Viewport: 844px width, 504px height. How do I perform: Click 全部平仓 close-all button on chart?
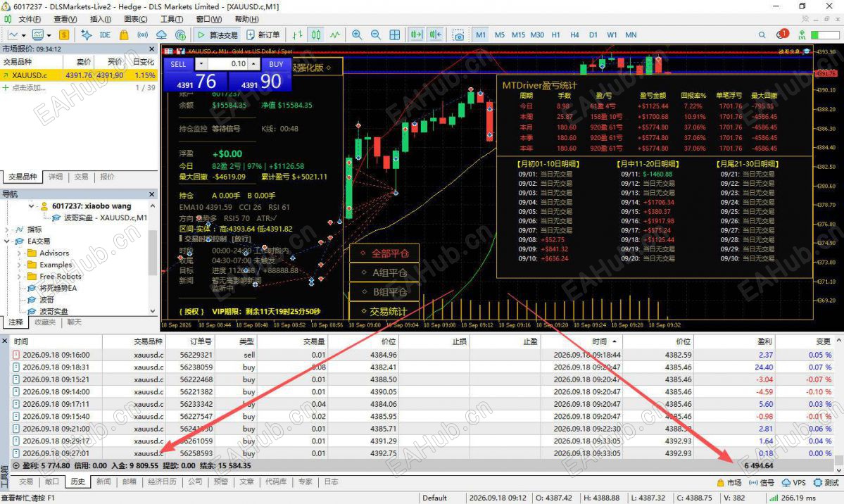[x=384, y=253]
